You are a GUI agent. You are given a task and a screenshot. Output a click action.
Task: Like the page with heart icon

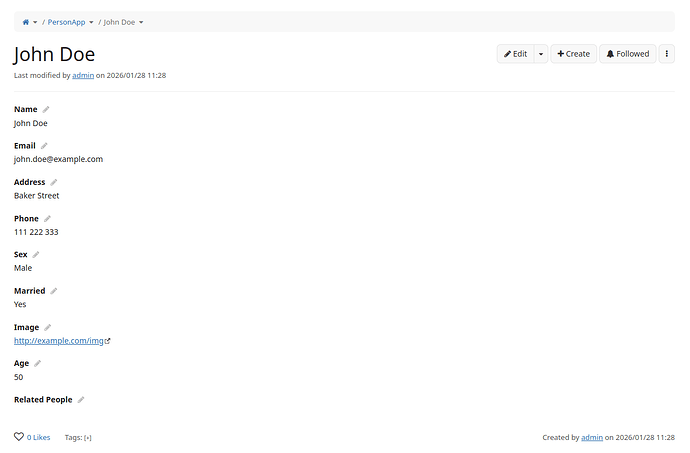click(19, 437)
